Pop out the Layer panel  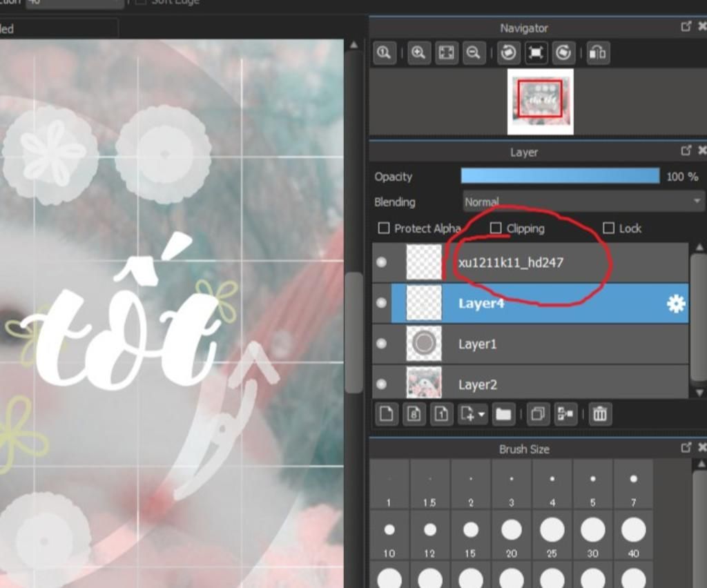686,150
